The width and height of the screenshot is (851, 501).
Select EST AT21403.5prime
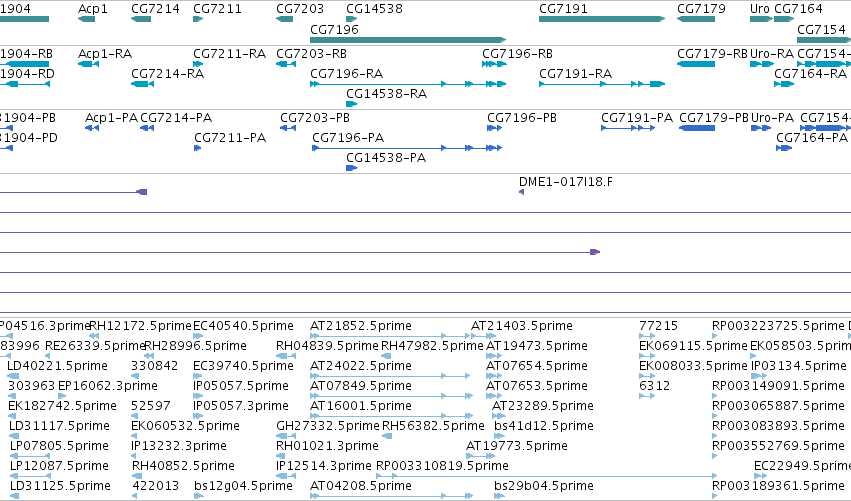(522, 326)
